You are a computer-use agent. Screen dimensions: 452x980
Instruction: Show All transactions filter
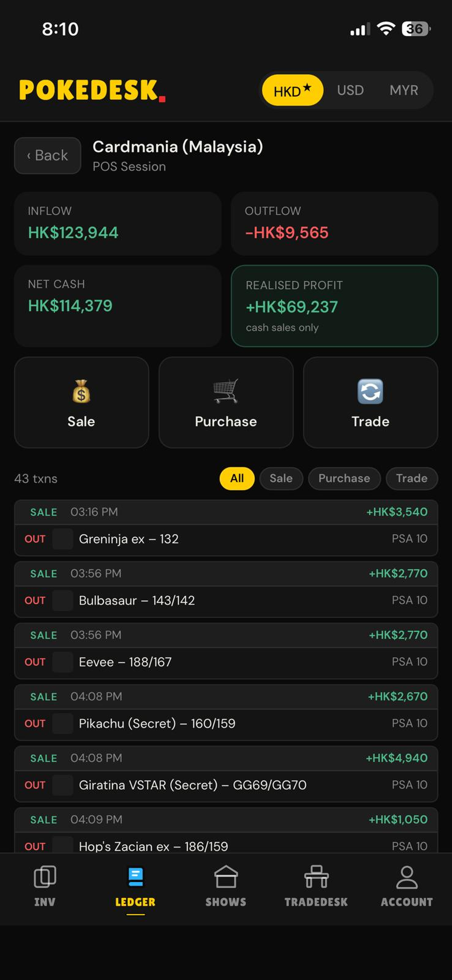click(x=237, y=478)
